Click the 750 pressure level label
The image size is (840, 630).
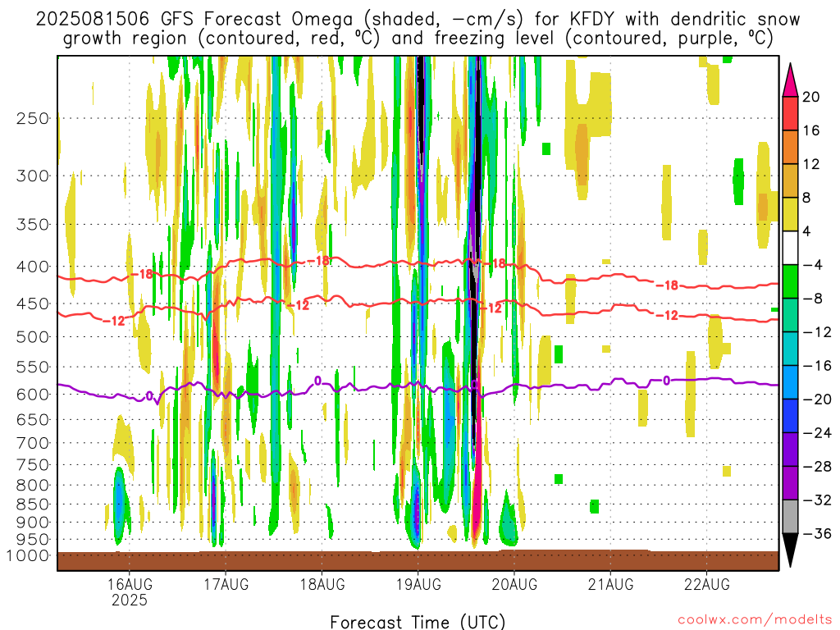[x=33, y=465]
